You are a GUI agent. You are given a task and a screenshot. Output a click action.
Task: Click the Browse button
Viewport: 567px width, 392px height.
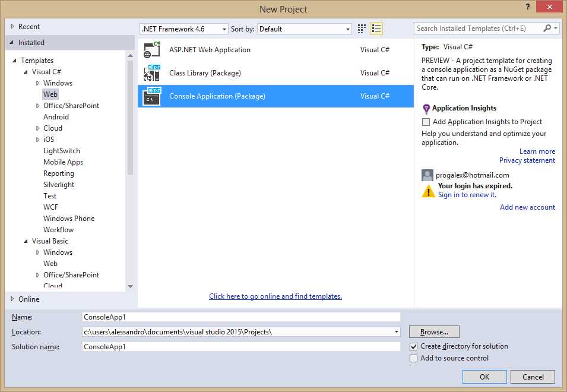(x=434, y=331)
